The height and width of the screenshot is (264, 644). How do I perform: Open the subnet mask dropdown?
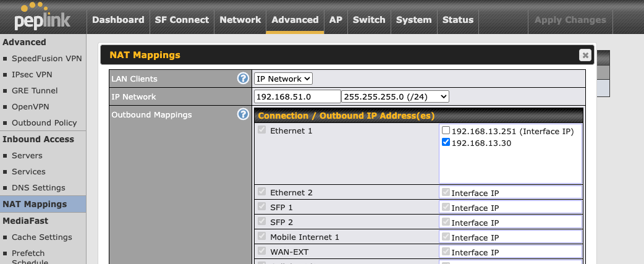pyautogui.click(x=396, y=96)
